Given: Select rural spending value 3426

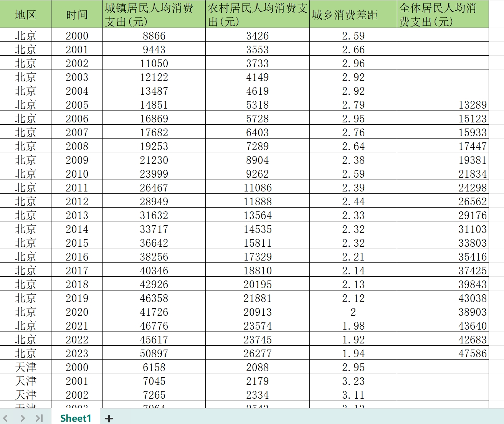Looking at the screenshot, I should point(258,35).
